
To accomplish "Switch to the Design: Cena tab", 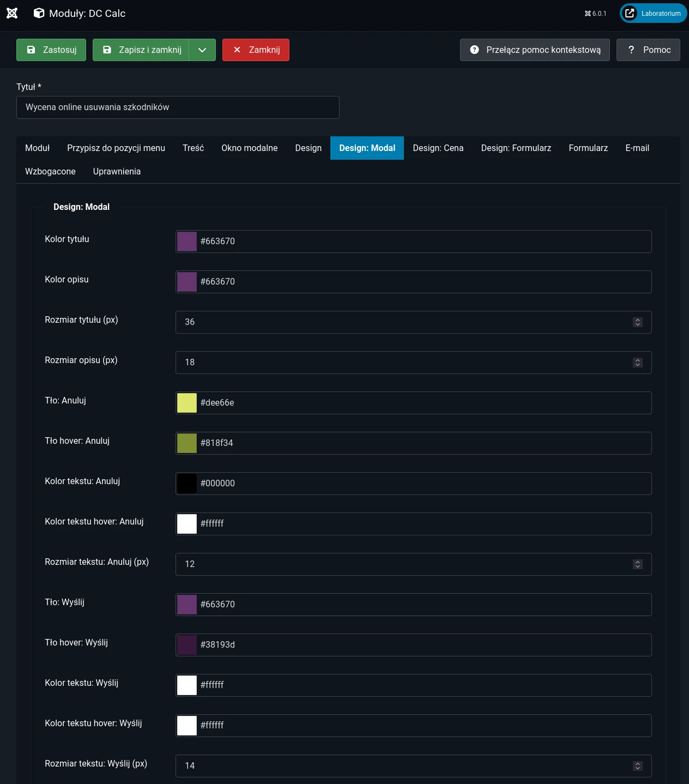I will pyautogui.click(x=438, y=148).
